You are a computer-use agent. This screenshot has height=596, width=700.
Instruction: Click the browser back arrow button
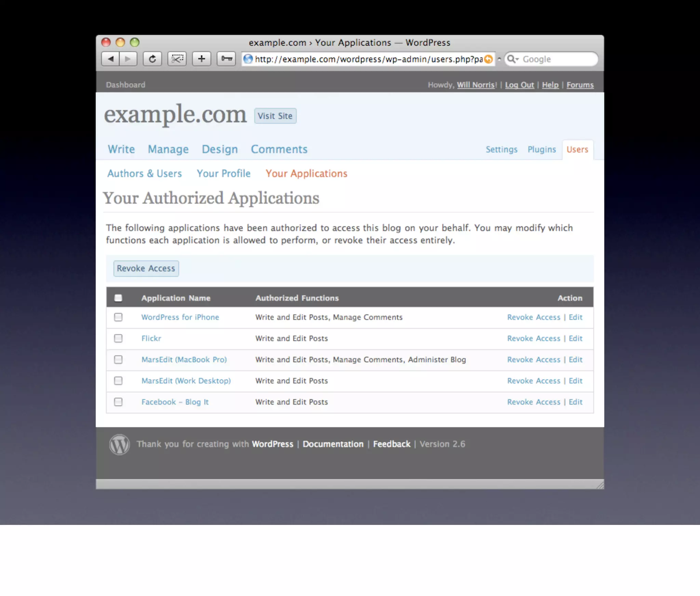pos(110,59)
